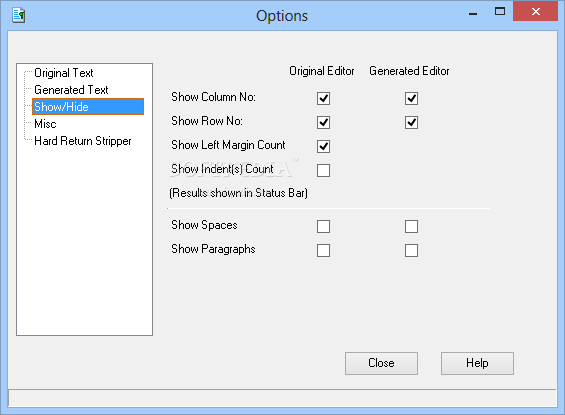
Task: Open the Misc options category
Action: pyautogui.click(x=45, y=124)
